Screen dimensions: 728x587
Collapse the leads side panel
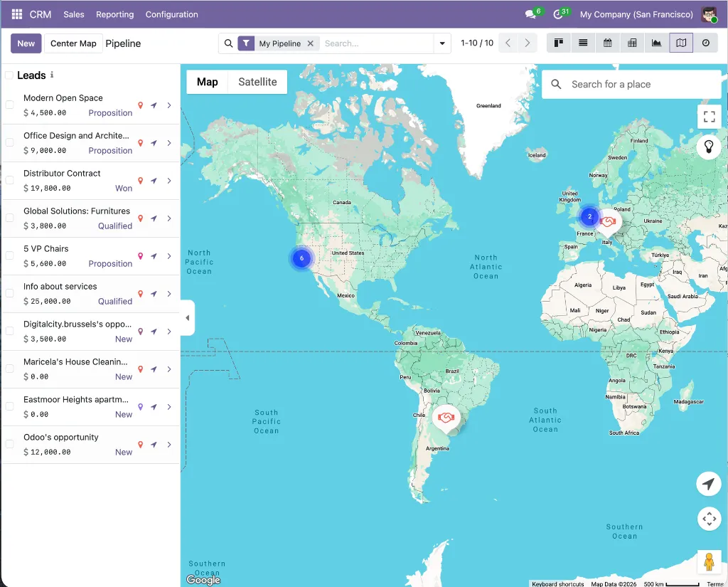[188, 318]
